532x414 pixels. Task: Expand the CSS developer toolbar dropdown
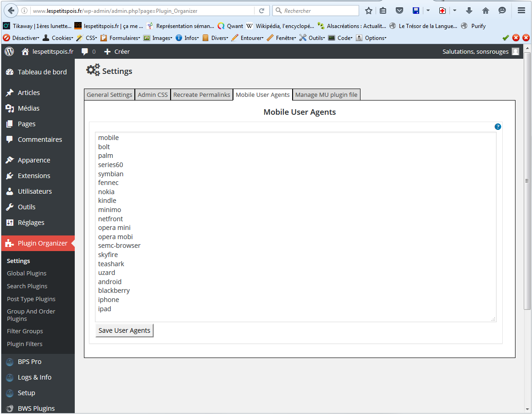click(86, 38)
